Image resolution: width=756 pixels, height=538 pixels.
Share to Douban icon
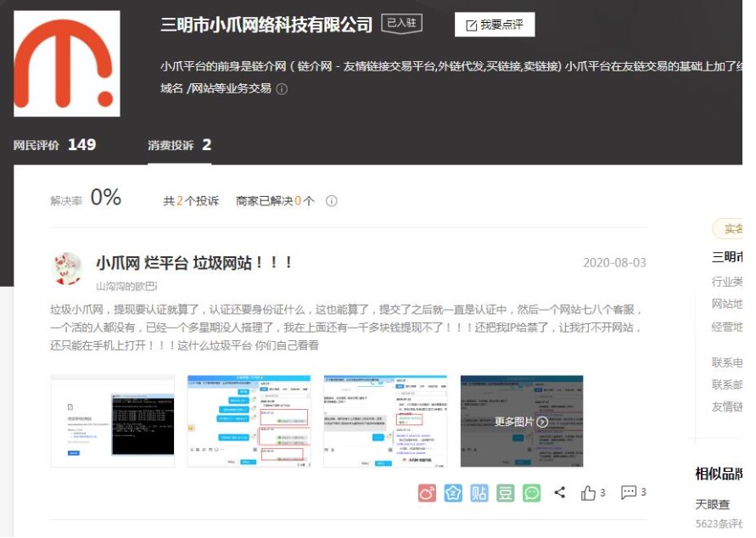point(506,492)
